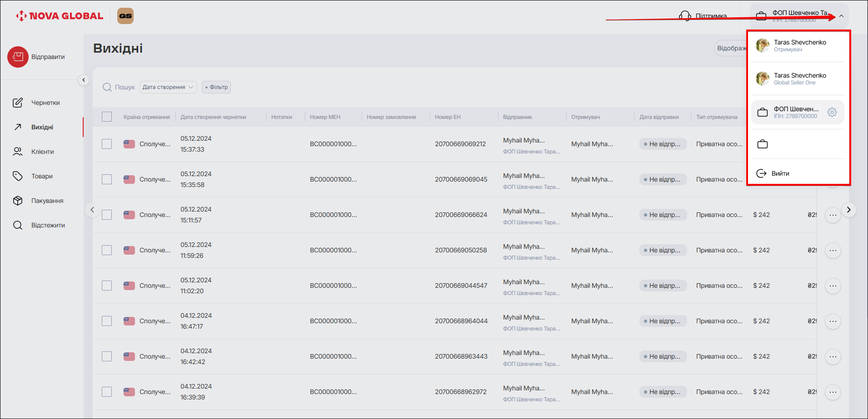
Task: Select all rows with the header checkbox
Action: [x=107, y=117]
